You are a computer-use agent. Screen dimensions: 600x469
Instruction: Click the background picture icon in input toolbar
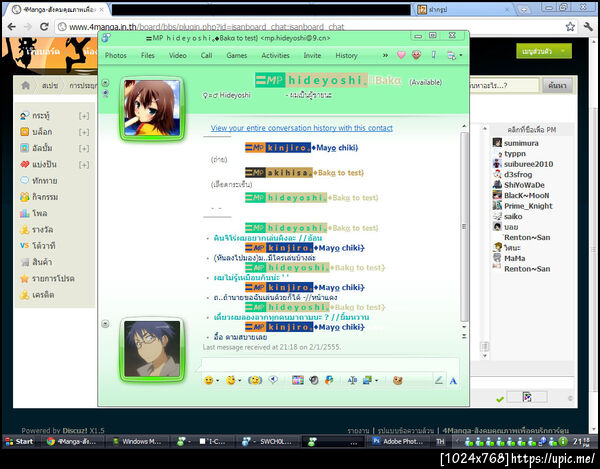point(367,380)
